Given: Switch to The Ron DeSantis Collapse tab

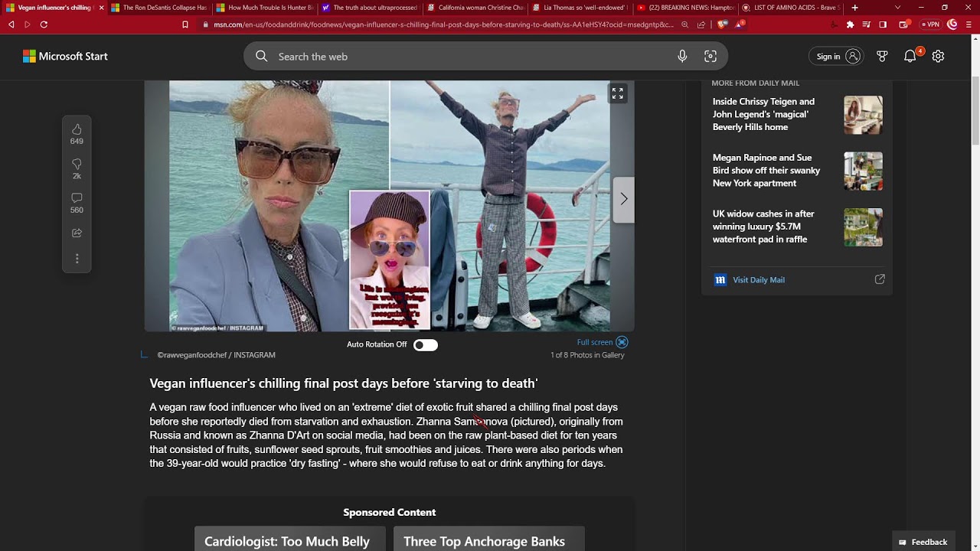Looking at the screenshot, I should point(158,8).
